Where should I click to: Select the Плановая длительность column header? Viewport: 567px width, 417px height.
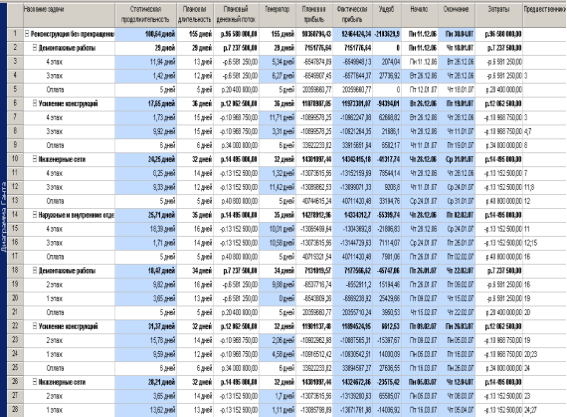[x=195, y=15]
